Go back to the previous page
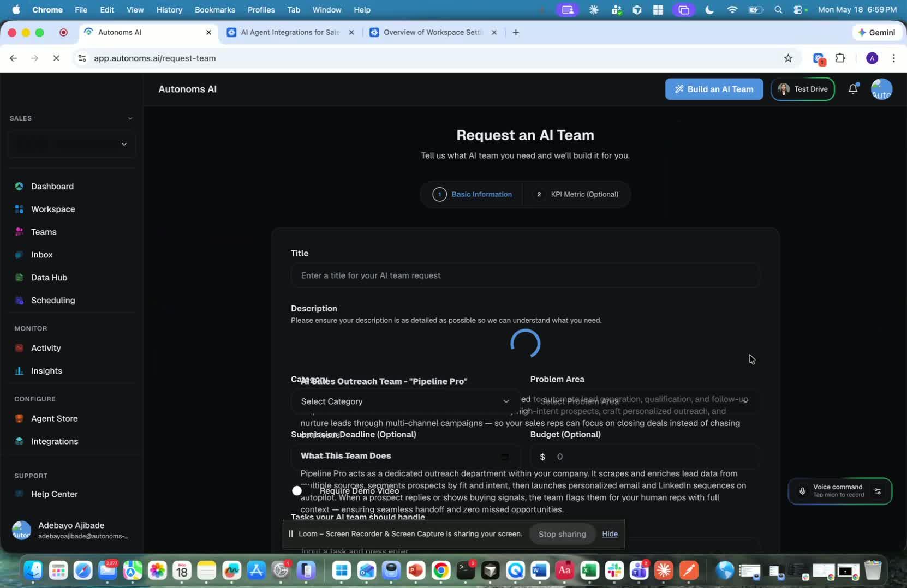This screenshot has height=588, width=907. [14, 58]
